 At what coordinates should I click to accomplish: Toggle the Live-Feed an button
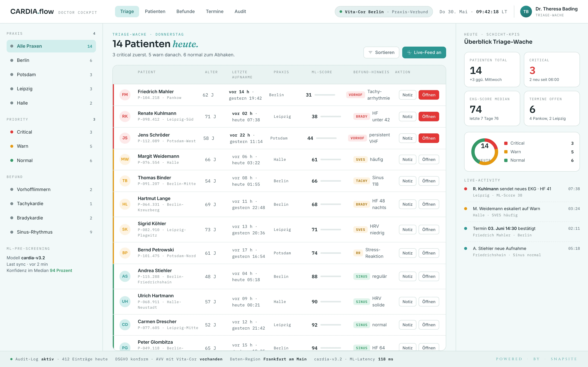pos(424,52)
